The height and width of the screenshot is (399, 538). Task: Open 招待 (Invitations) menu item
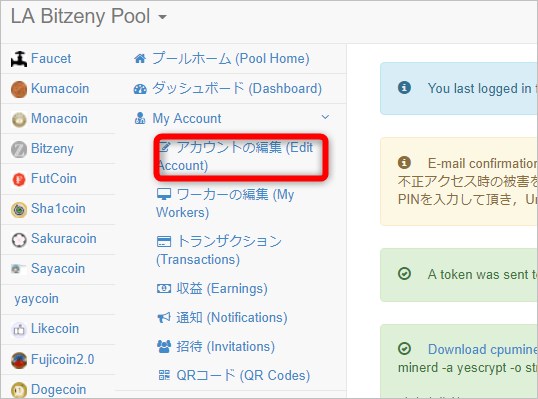pyautogui.click(x=225, y=347)
